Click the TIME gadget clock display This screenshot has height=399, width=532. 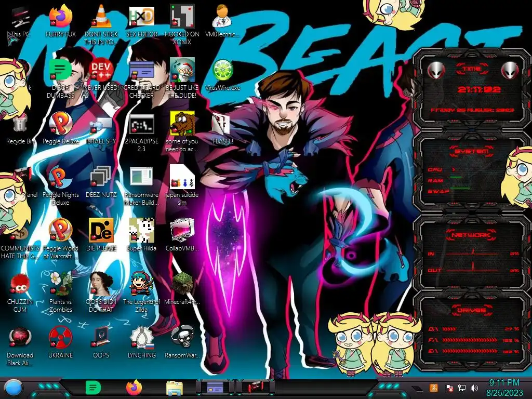[479, 89]
